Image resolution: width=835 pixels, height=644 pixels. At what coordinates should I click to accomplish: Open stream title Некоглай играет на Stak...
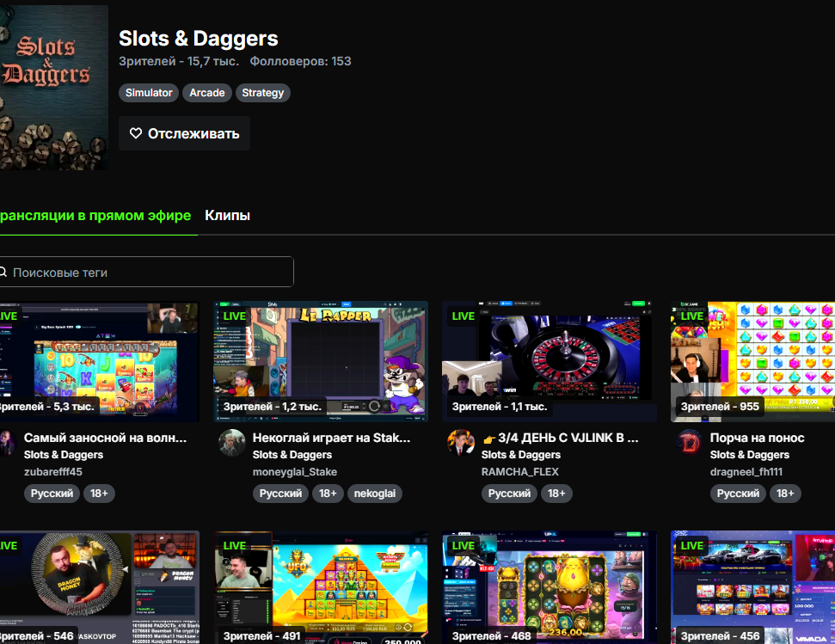click(x=331, y=438)
